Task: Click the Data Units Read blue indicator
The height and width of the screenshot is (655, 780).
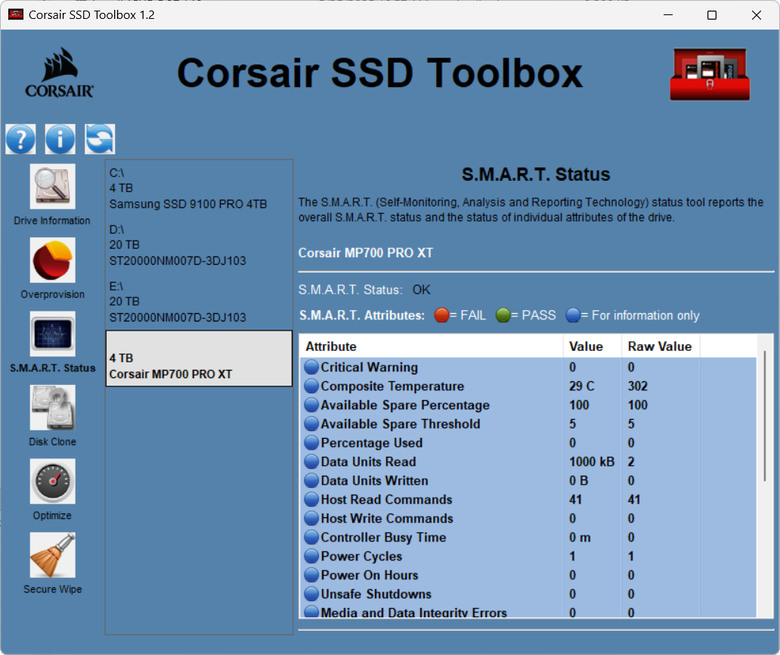Action: [311, 462]
